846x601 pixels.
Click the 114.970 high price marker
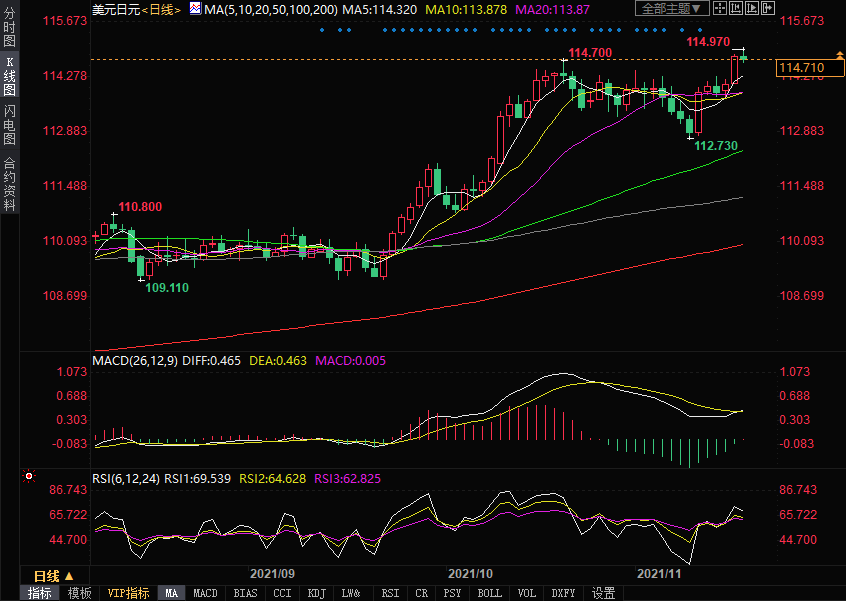(708, 41)
